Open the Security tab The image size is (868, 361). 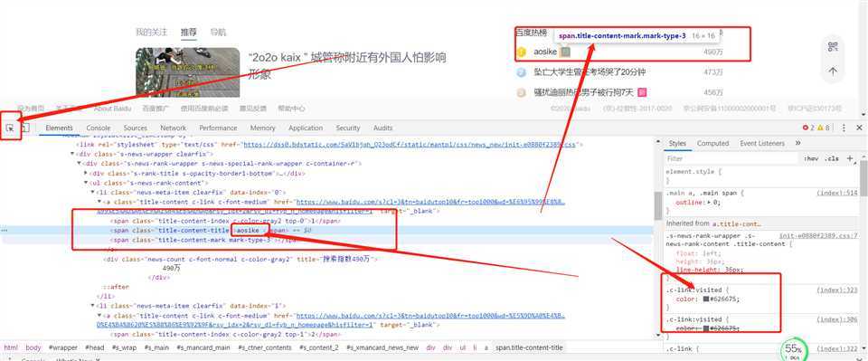tap(347, 128)
